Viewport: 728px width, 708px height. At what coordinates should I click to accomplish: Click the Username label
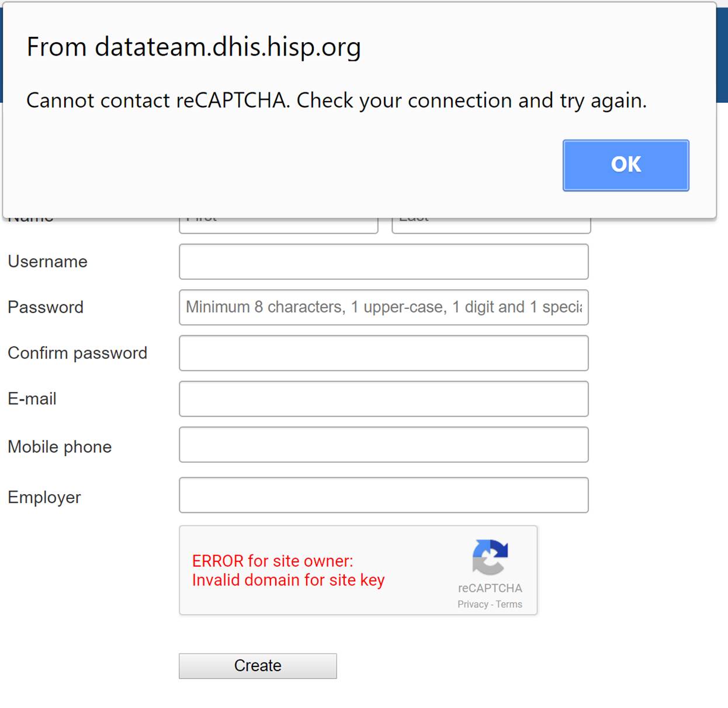pyautogui.click(x=47, y=262)
